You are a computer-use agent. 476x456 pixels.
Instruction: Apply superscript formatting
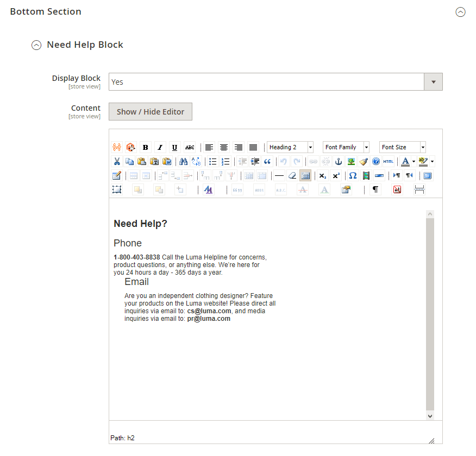[336, 175]
